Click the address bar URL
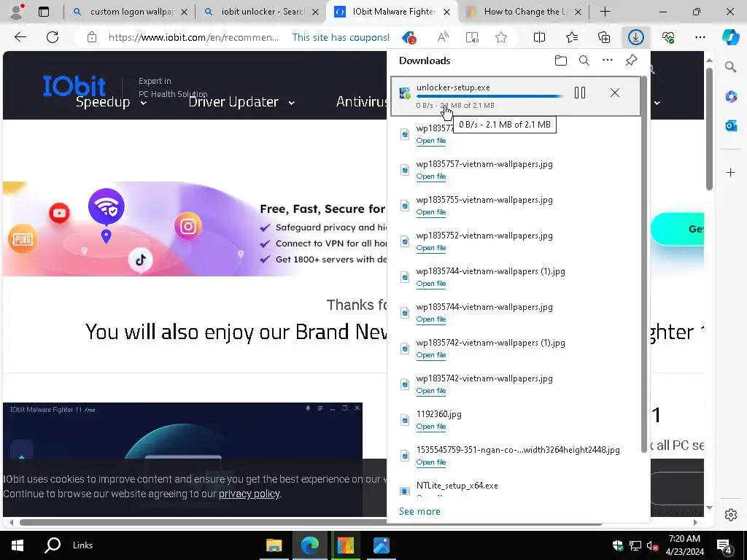 (x=194, y=37)
